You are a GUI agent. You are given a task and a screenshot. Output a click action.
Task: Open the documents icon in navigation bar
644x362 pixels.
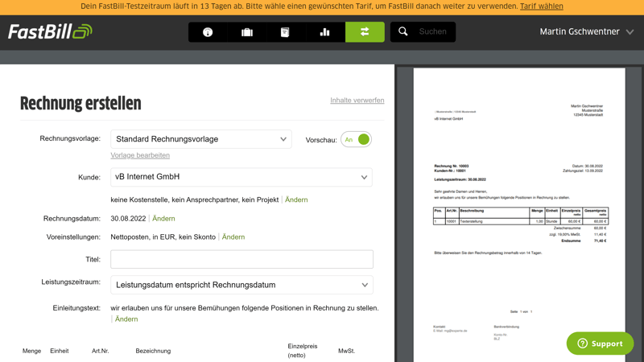click(x=285, y=32)
